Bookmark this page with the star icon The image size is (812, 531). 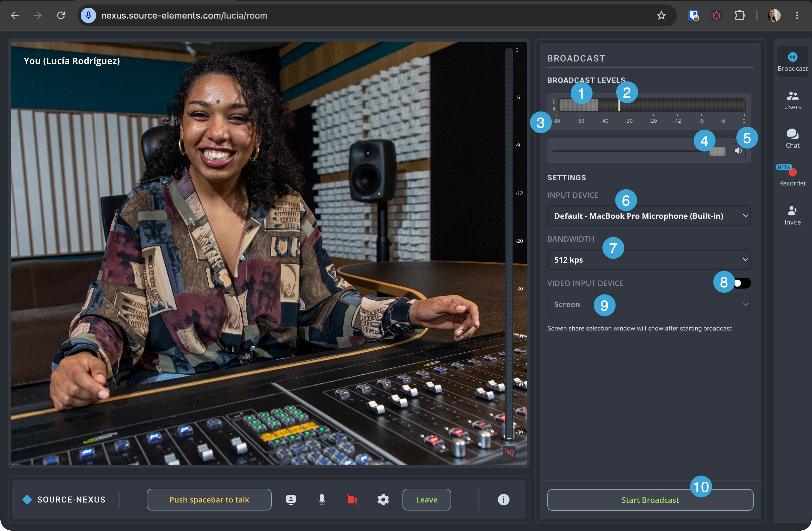pyautogui.click(x=661, y=15)
